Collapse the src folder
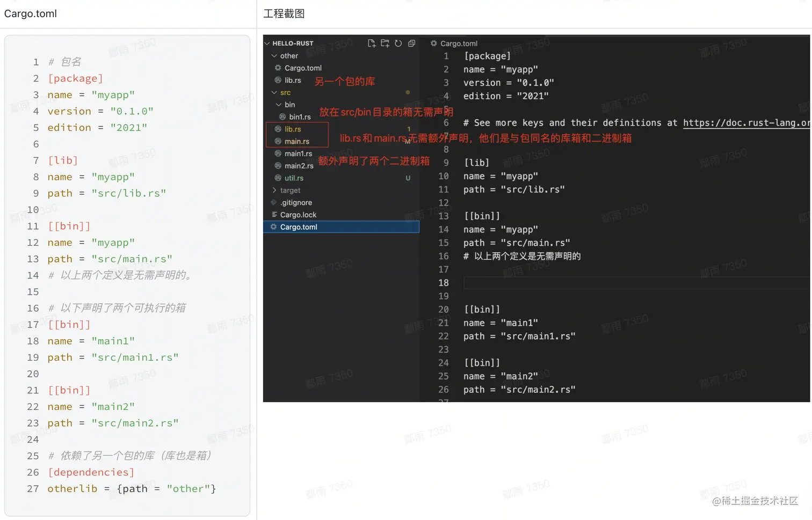 pyautogui.click(x=274, y=92)
